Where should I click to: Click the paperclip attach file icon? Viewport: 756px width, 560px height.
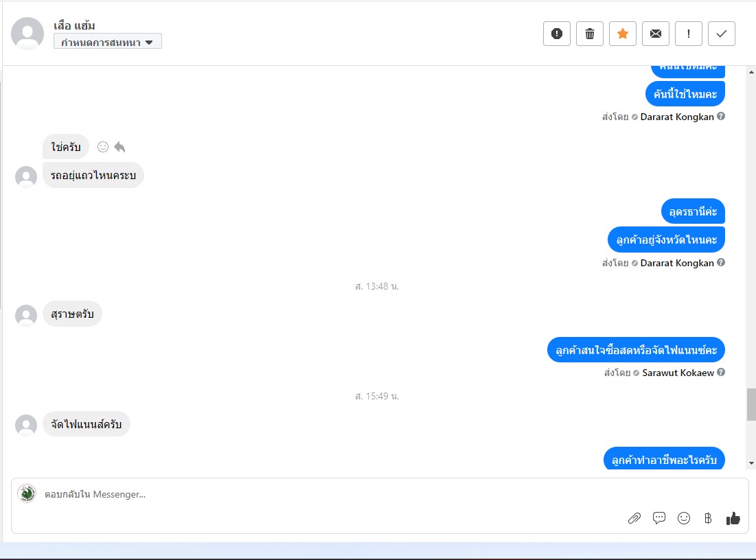(x=634, y=518)
